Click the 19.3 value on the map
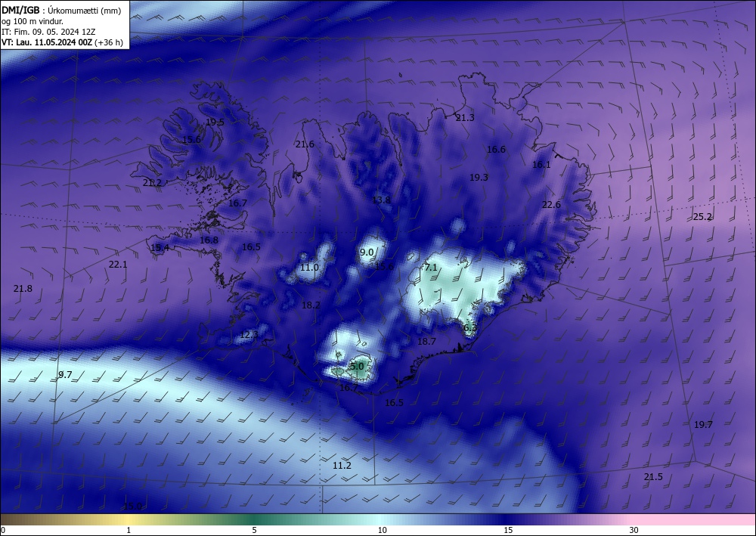Image resolution: width=756 pixels, height=536 pixels. click(479, 178)
